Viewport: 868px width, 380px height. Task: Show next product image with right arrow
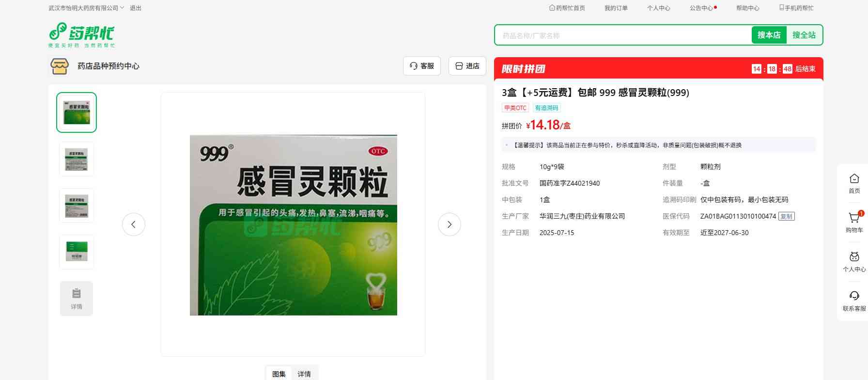click(x=449, y=224)
